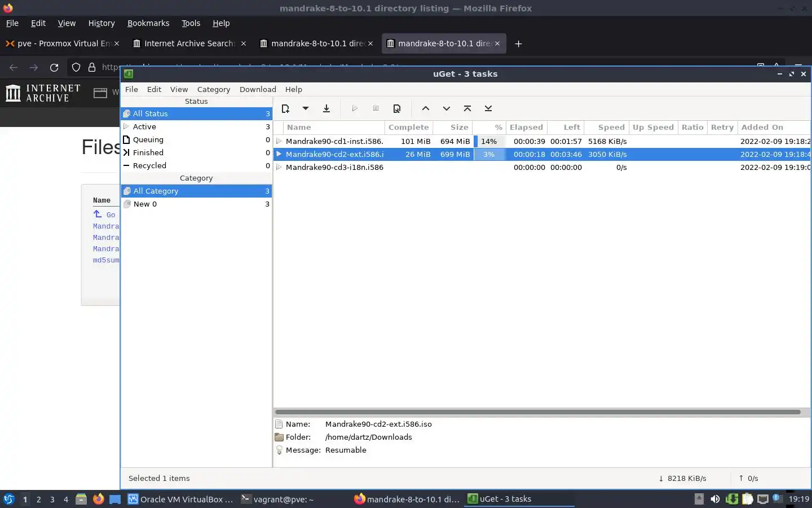This screenshot has width=812, height=508.
Task: Click the 3% progress bar of cd2-ext
Action: pos(489,154)
